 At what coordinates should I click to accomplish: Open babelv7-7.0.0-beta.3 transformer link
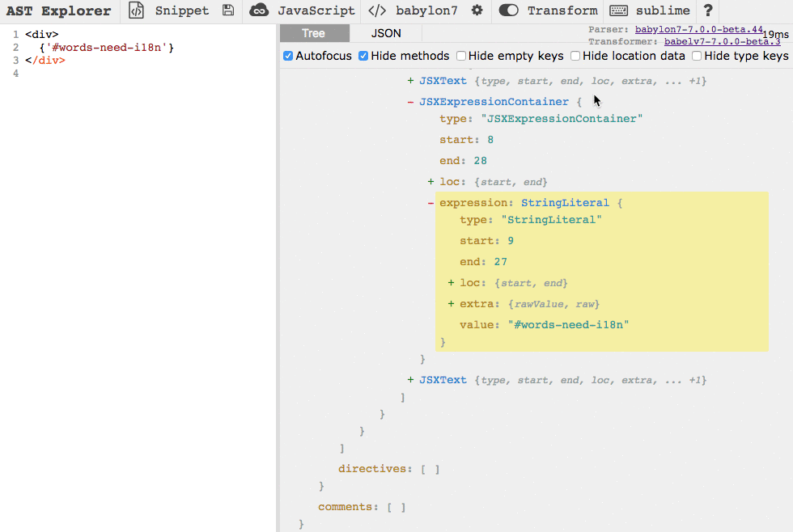[x=722, y=41]
